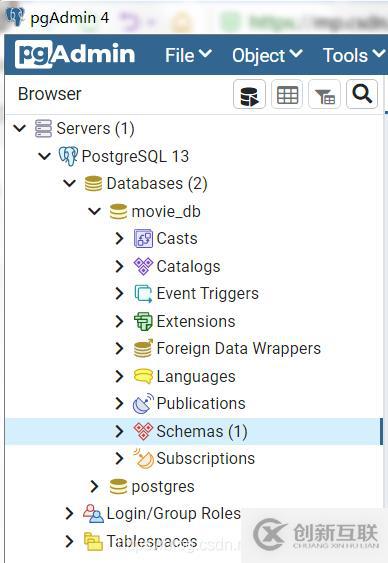Select the 'Foreign Data Wrappers' tree label
The height and width of the screenshot is (563, 388).
(239, 349)
